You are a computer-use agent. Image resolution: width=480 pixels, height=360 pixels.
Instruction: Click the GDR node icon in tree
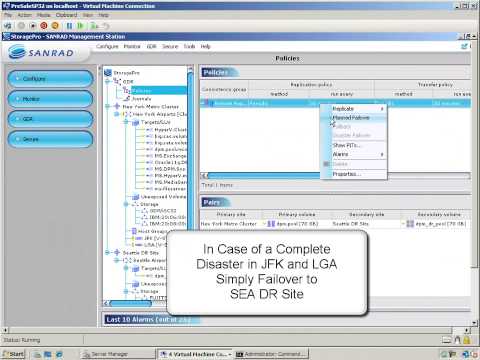coord(117,81)
